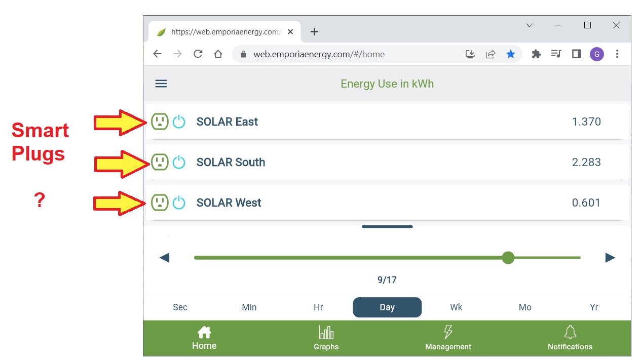Open the browser extensions puzzle icon
This screenshot has width=641, height=364.
[536, 54]
